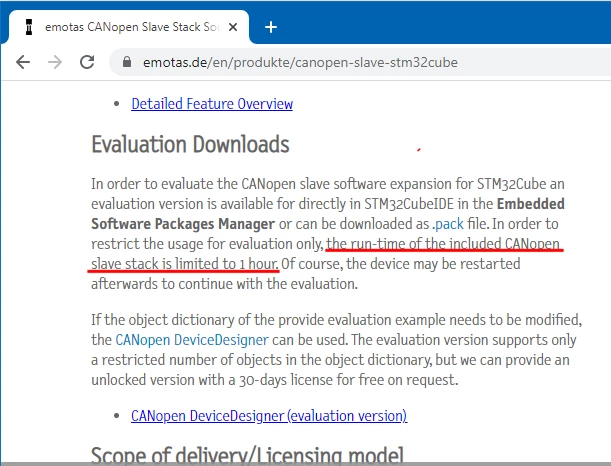Screen dimensions: 611x466
Task: Click the tab favicon of emotas page
Action: pyautogui.click(x=29, y=27)
